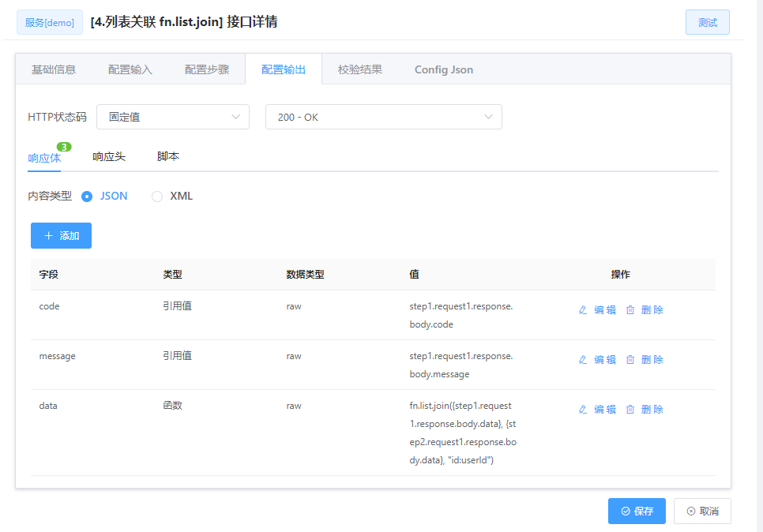
Task: Open the Config Json tab
Action: pyautogui.click(x=443, y=69)
